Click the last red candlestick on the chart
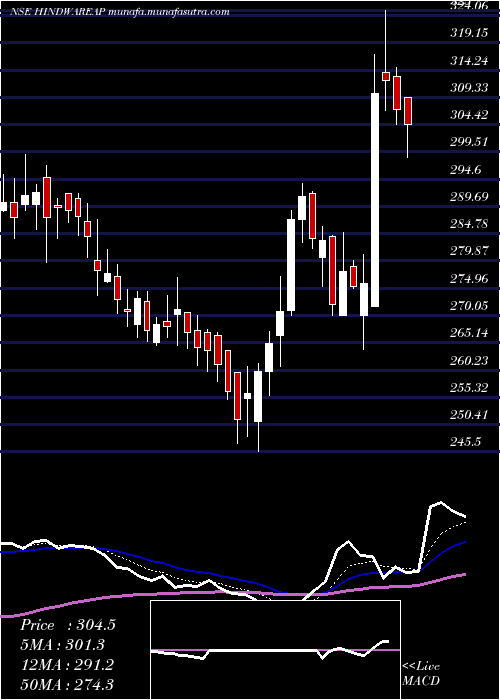 (408, 111)
